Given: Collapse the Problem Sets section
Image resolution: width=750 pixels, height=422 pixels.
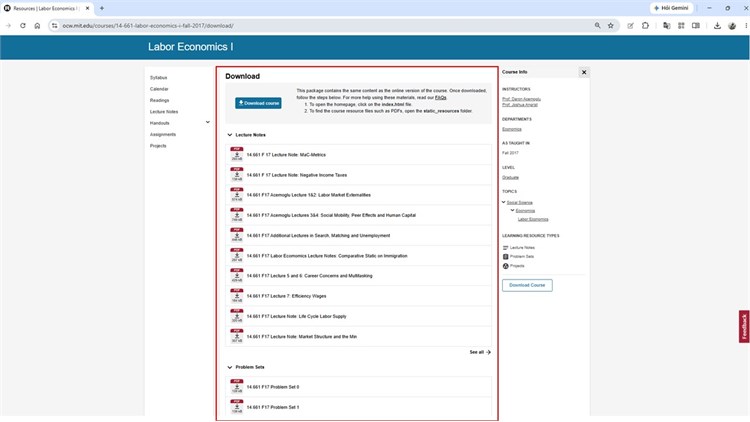Looking at the screenshot, I should tap(230, 367).
